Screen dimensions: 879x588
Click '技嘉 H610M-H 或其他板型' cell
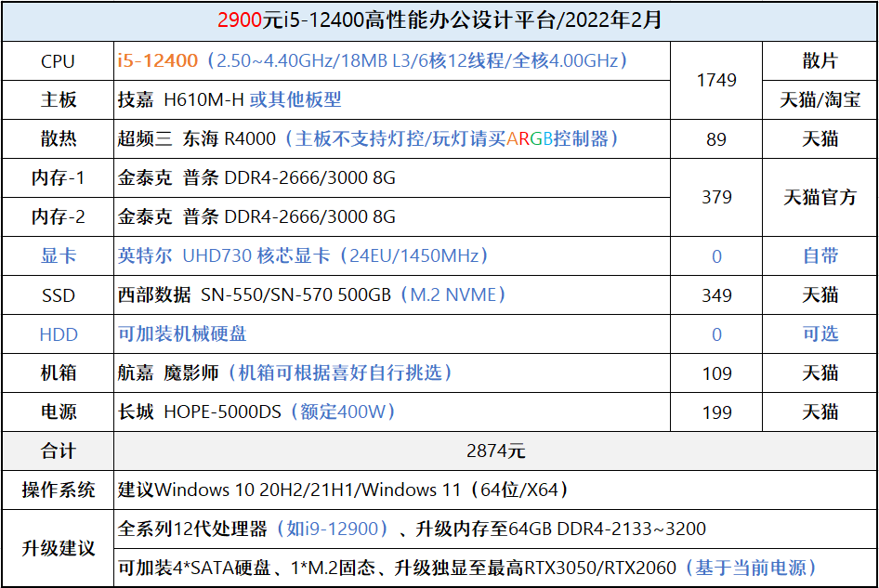tap(392, 99)
